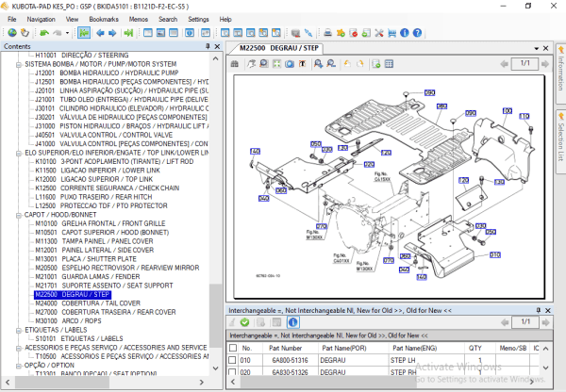Click the green fit-to-window icon

coord(276,64)
